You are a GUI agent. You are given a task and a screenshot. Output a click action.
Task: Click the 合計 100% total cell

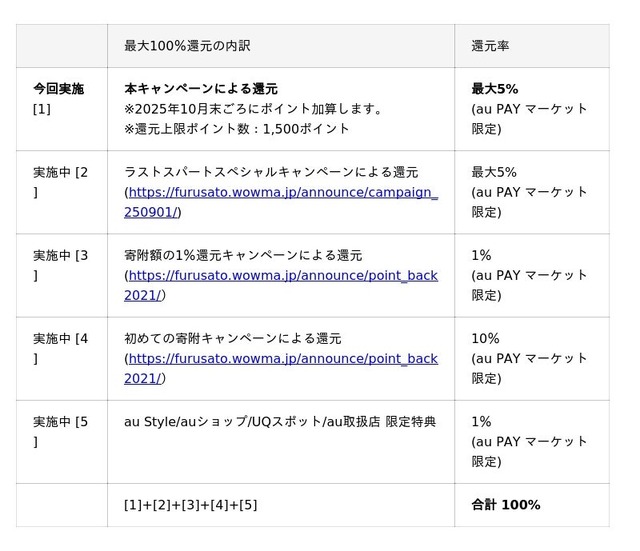click(x=505, y=505)
